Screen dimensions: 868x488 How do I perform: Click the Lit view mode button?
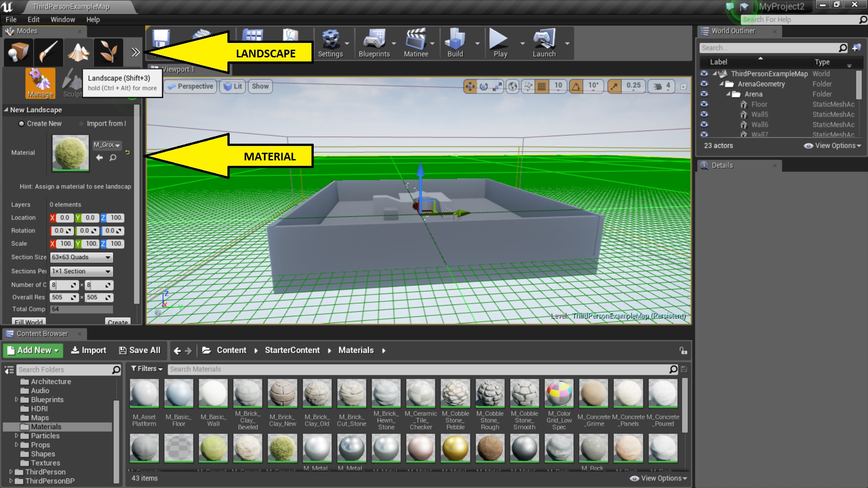pos(233,86)
